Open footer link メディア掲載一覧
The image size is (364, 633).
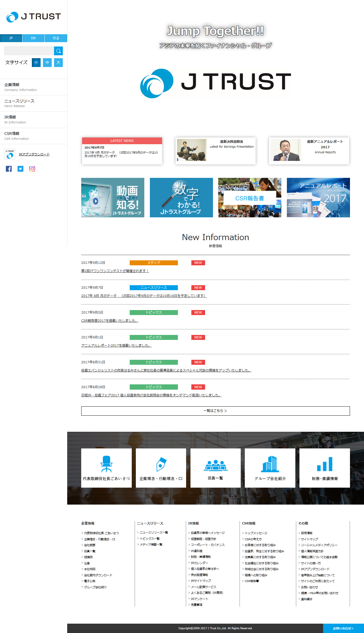(x=151, y=544)
